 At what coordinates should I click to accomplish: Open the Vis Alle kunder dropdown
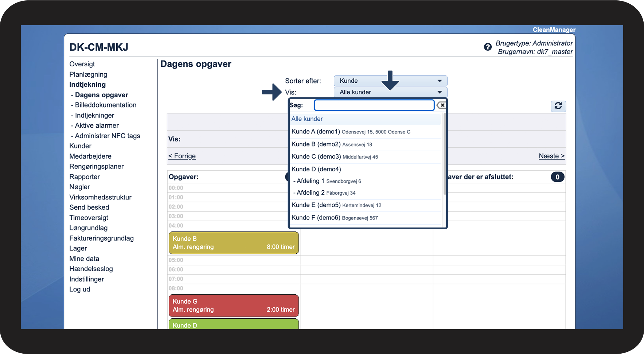click(x=390, y=92)
